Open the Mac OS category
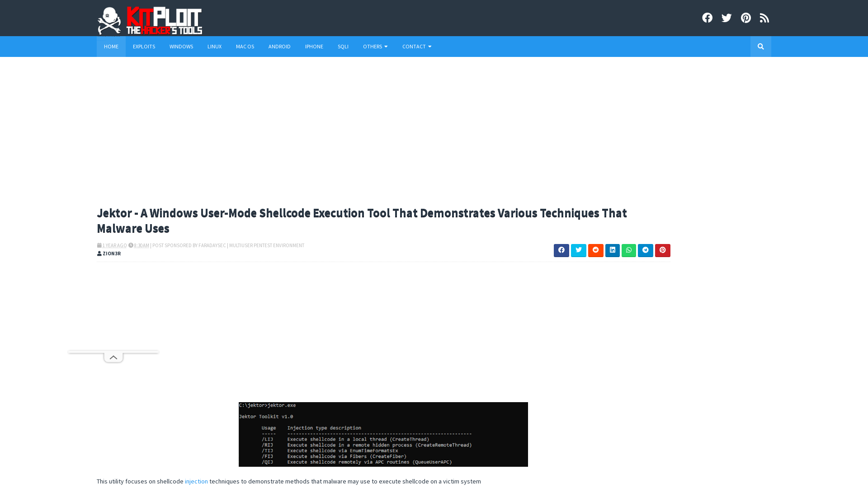Screen dimensions: 868x488 245,47
